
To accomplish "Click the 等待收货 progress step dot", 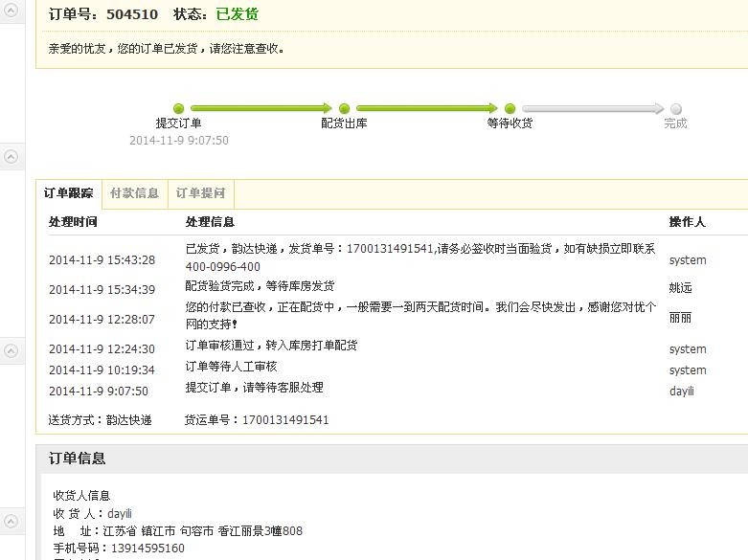I will tap(510, 109).
